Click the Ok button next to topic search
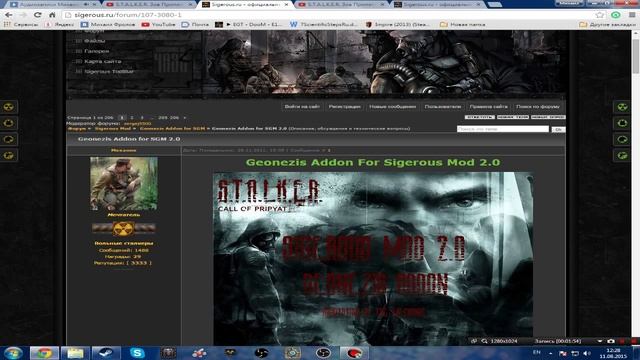 pyautogui.click(x=558, y=129)
